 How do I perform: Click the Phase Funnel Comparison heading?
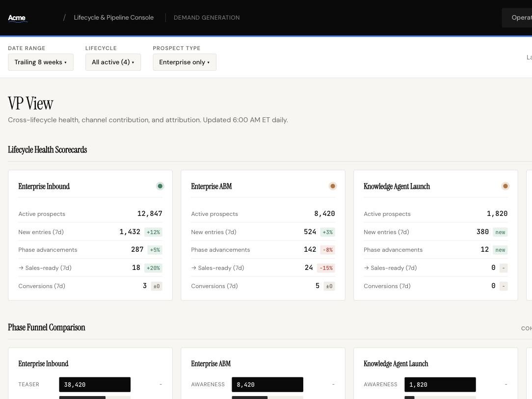click(47, 327)
